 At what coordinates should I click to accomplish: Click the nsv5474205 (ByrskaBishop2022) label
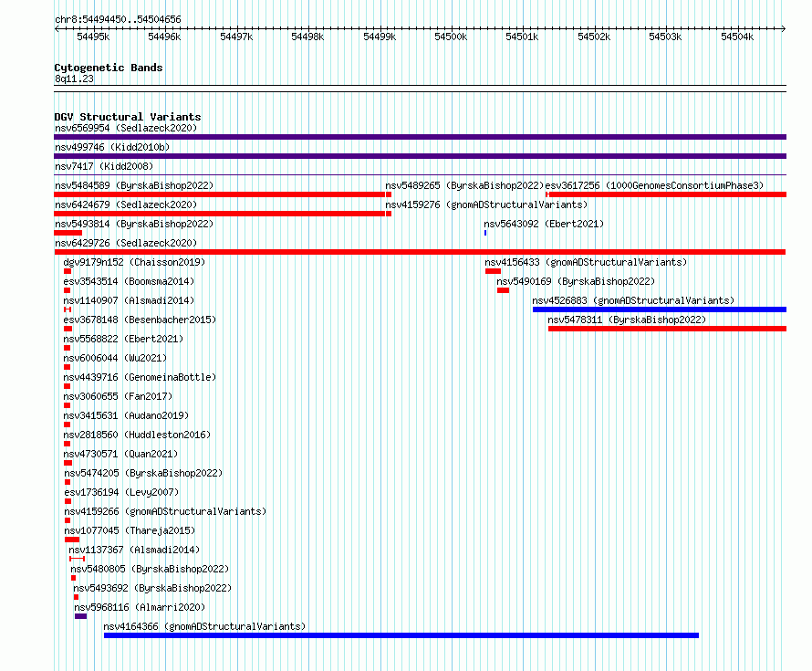[x=143, y=473]
